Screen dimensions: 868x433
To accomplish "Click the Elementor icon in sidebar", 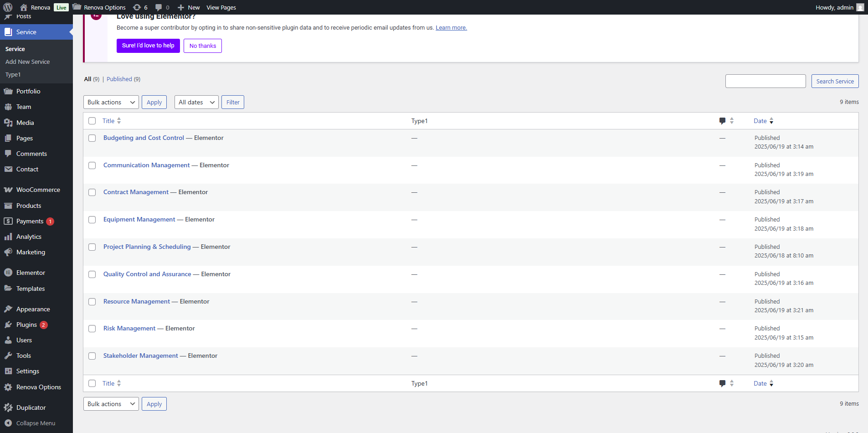I will pyautogui.click(x=8, y=273).
